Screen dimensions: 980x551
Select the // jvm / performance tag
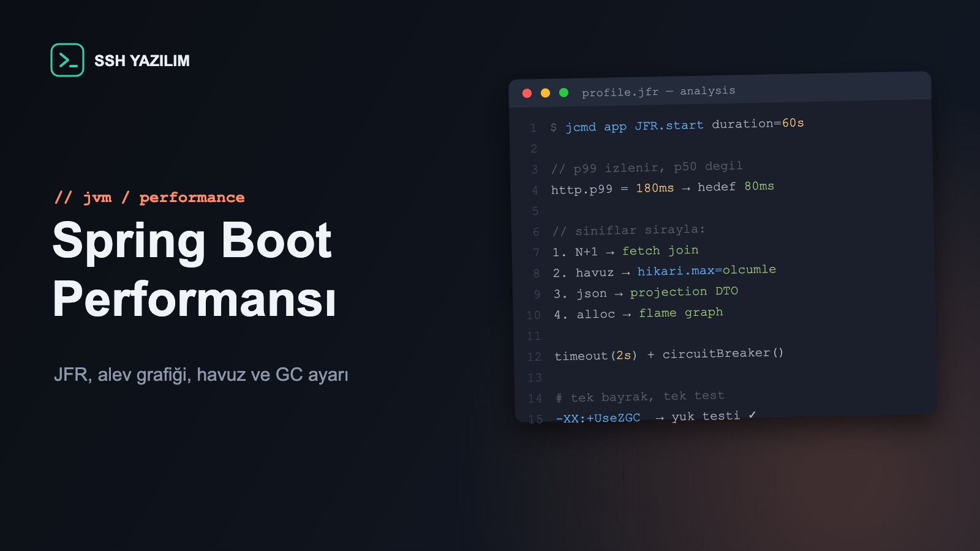tap(149, 197)
